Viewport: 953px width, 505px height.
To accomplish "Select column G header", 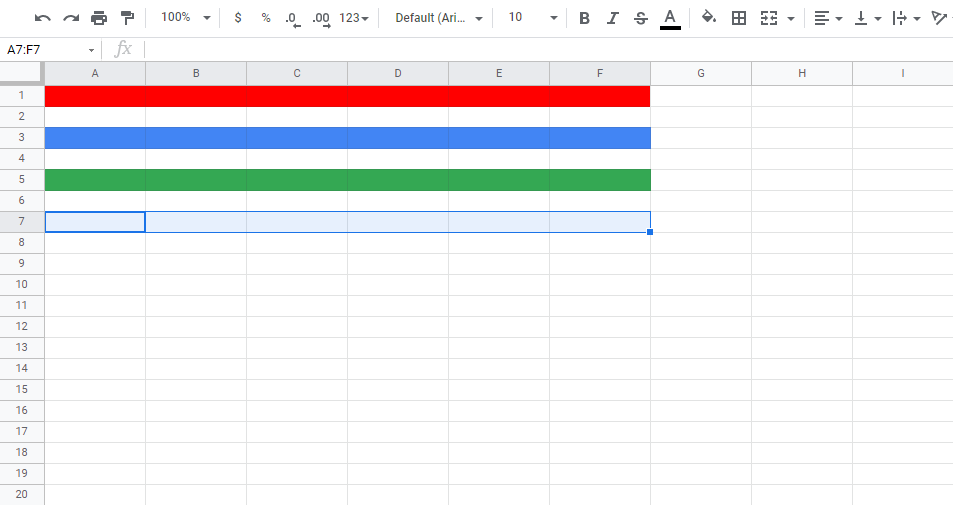I will coord(700,73).
